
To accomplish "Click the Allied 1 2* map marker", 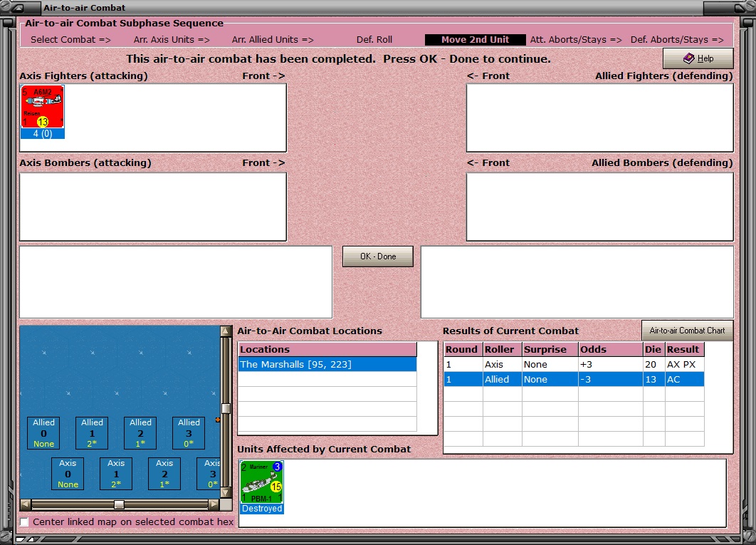I will [92, 433].
